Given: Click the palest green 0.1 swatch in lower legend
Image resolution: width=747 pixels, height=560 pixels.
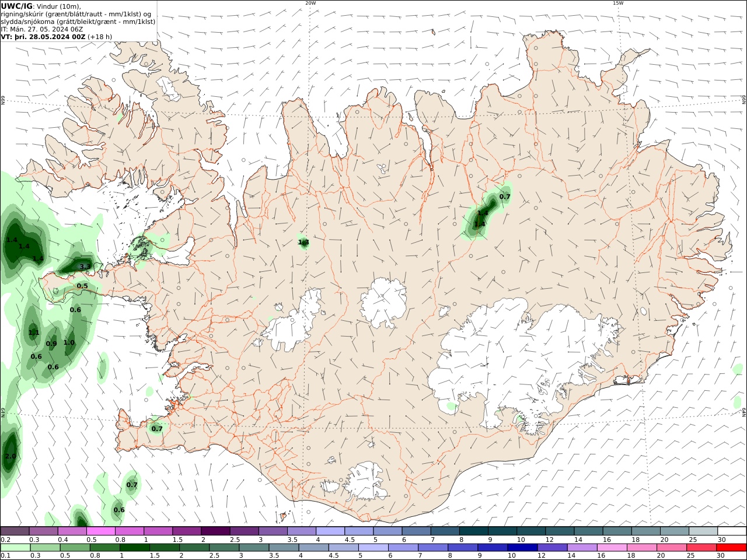Looking at the screenshot, I should tap(16, 548).
